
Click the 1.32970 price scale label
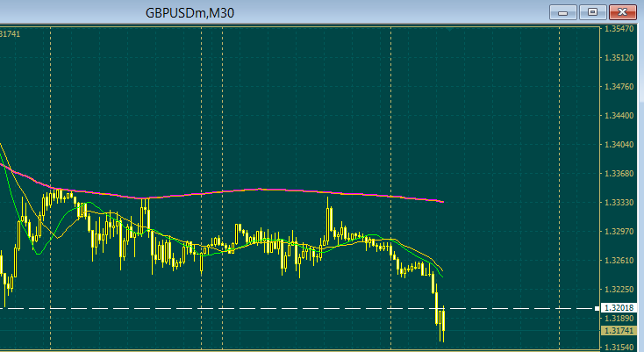pos(619,231)
